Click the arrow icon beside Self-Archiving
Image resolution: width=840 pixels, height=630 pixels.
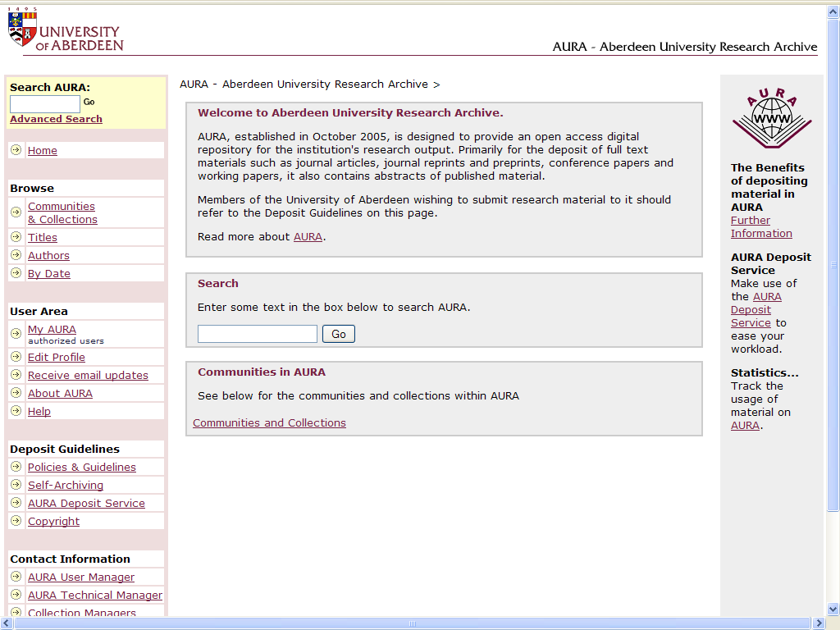(x=16, y=485)
